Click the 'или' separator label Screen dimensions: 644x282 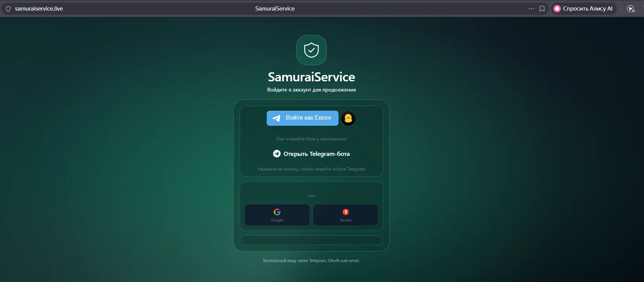[x=311, y=195]
